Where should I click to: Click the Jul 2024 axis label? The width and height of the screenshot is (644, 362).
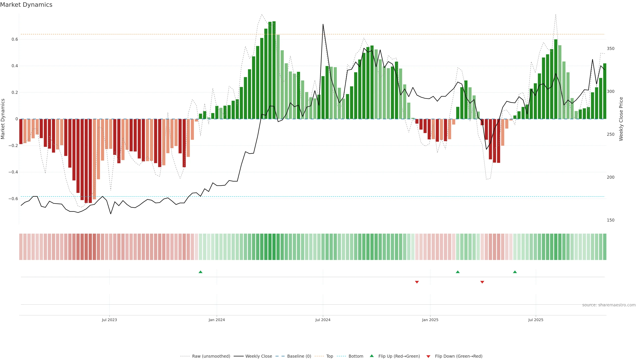point(323,320)
